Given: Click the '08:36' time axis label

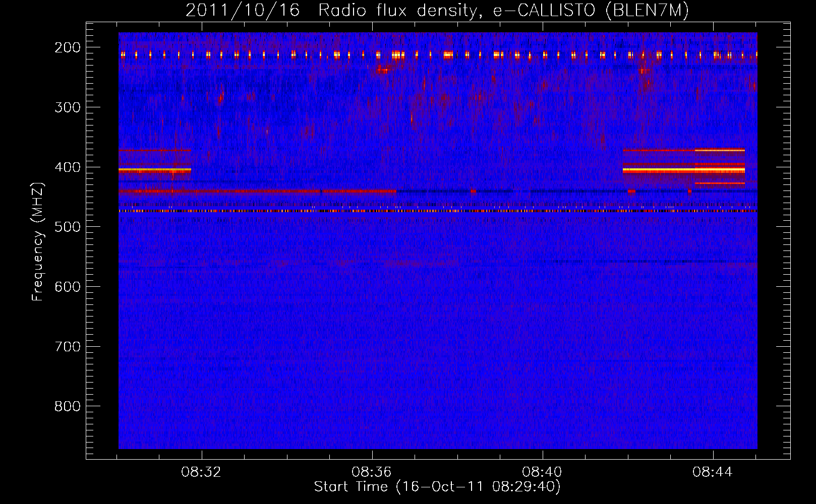Looking at the screenshot, I should (x=372, y=472).
